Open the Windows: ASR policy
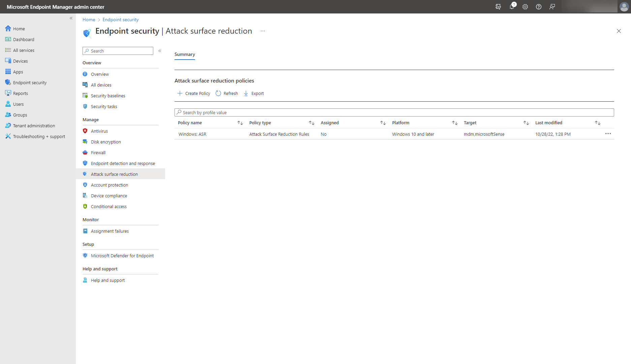 192,134
